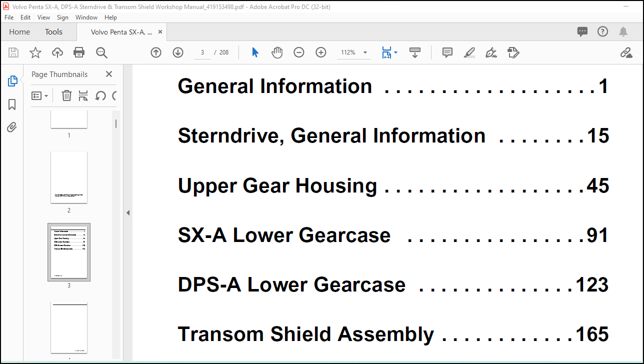Select the page 2 thumbnail

click(x=69, y=177)
